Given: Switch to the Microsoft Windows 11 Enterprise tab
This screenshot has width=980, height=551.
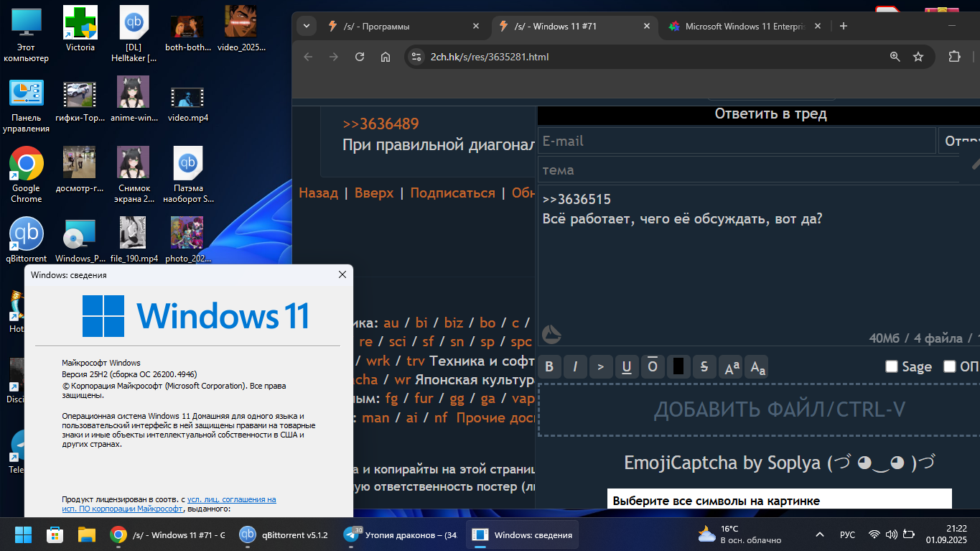Looking at the screenshot, I should 739,26.
